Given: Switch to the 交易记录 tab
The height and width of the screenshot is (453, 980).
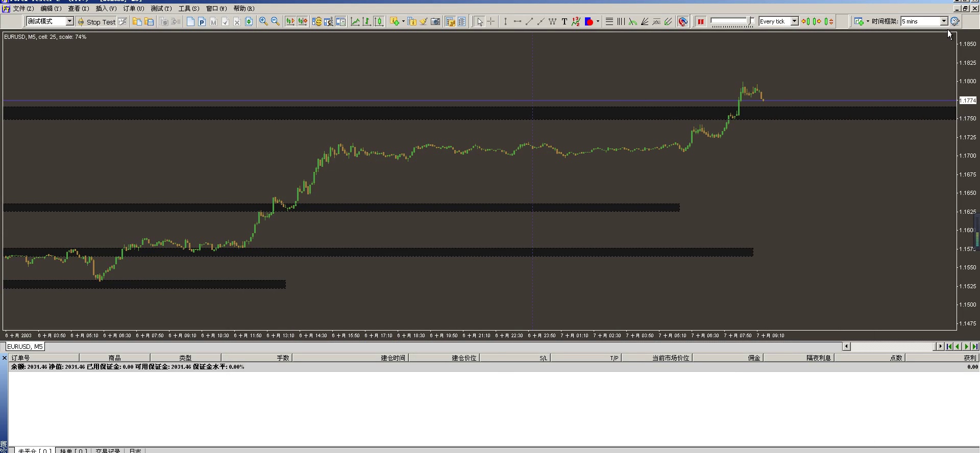Looking at the screenshot, I should click(108, 451).
